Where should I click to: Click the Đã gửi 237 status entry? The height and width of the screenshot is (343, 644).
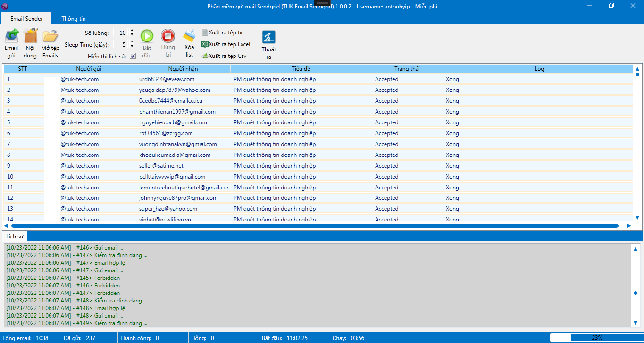click(80, 338)
